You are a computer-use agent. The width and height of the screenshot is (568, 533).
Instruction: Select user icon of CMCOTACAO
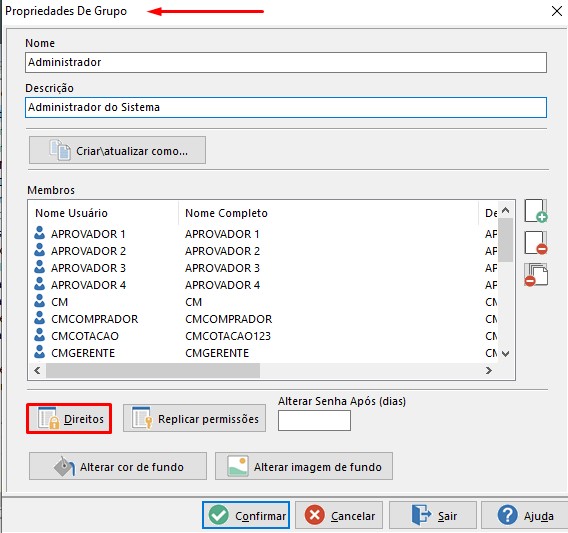[39, 335]
